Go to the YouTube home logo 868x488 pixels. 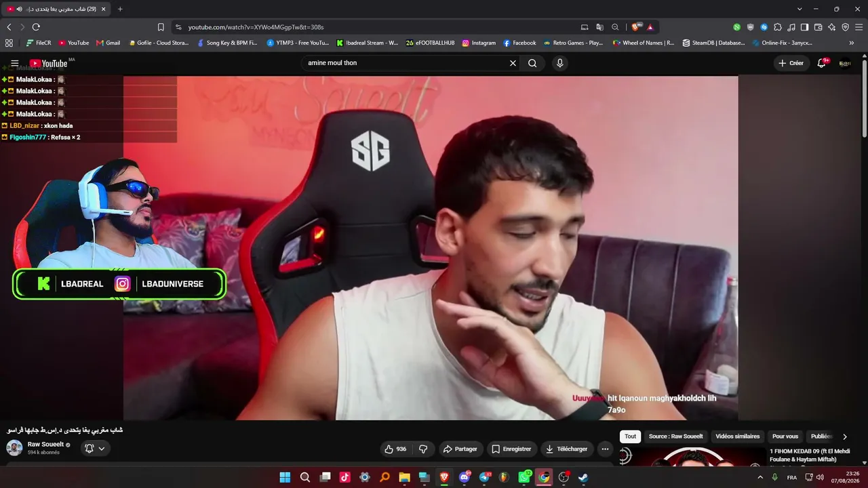coord(49,63)
